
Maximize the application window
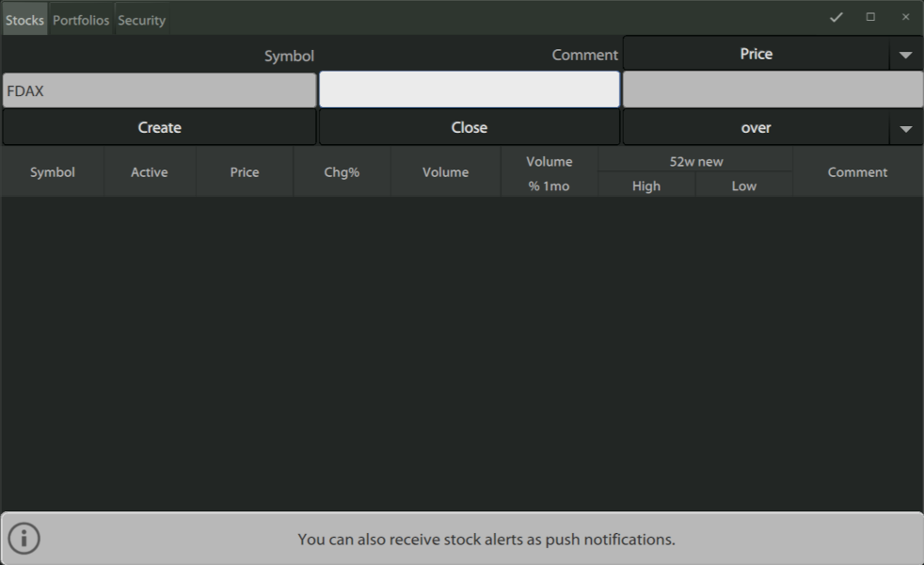click(x=870, y=18)
